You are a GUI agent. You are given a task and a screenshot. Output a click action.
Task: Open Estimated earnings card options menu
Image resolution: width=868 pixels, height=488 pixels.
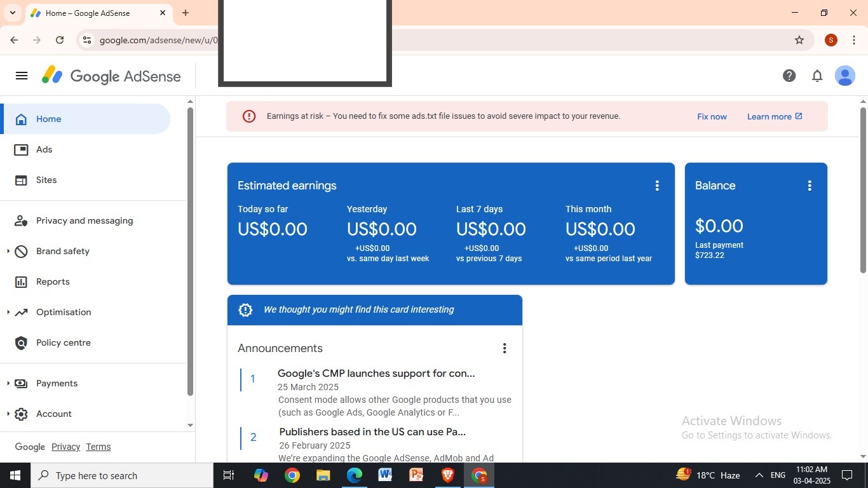click(657, 186)
